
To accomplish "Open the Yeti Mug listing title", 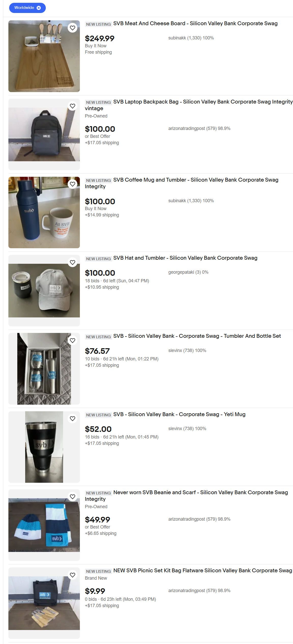I will click(x=179, y=414).
